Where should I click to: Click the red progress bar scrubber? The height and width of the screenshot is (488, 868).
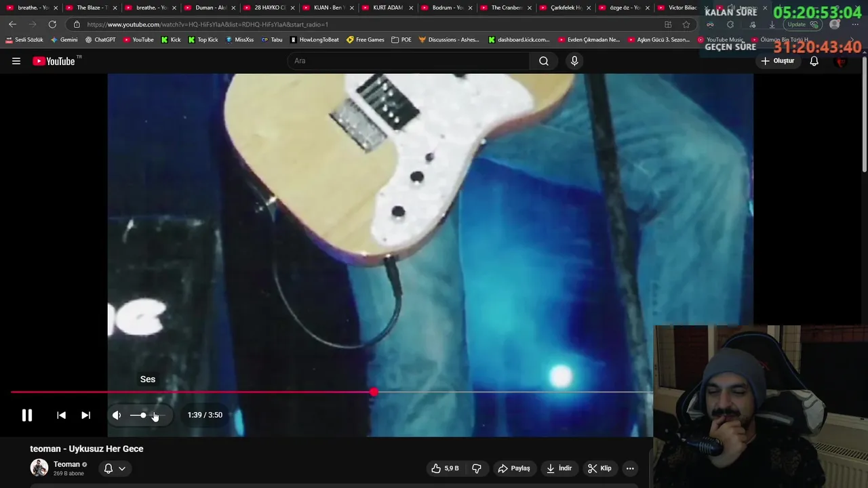[x=374, y=392]
